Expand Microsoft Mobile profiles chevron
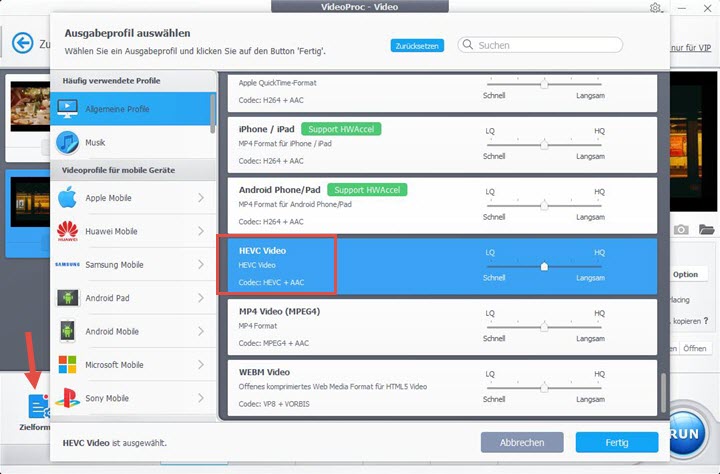The height and width of the screenshot is (474, 720). (x=201, y=365)
